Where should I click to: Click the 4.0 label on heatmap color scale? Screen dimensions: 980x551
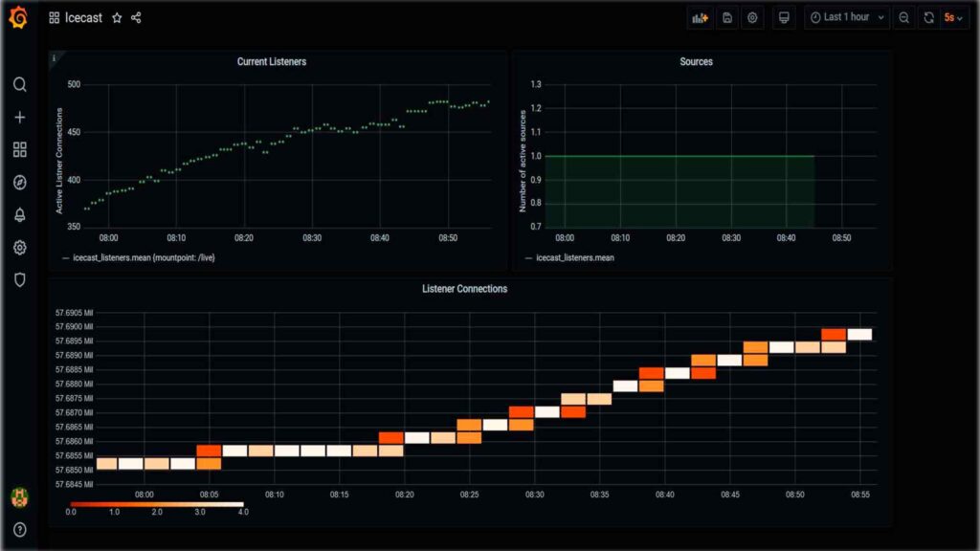click(243, 512)
